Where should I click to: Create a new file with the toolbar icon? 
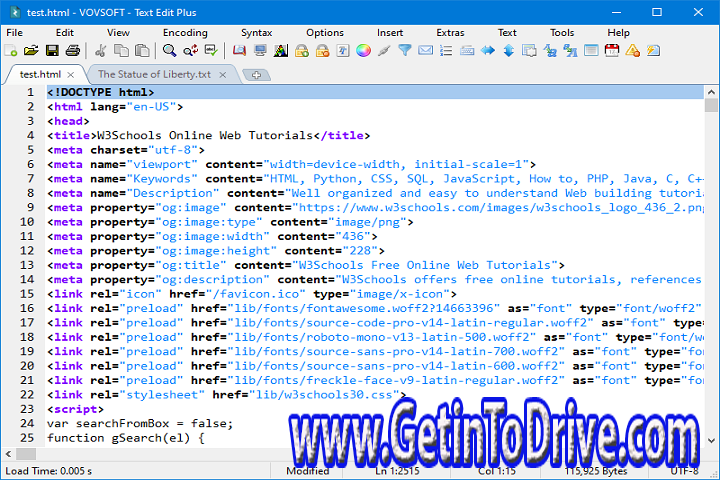(x=11, y=51)
